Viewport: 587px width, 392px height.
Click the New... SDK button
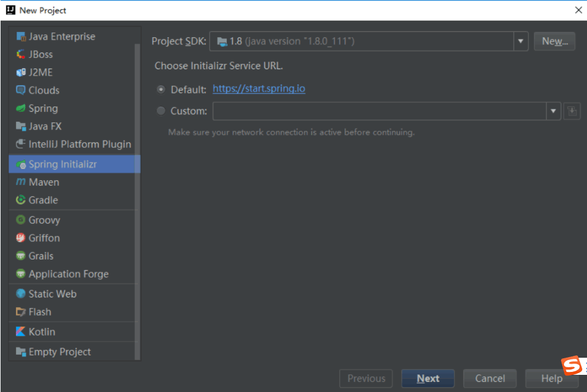(x=554, y=41)
